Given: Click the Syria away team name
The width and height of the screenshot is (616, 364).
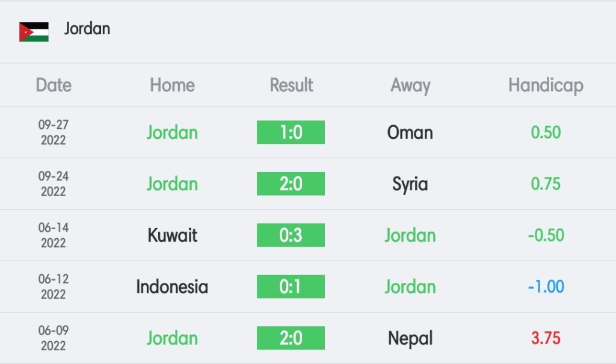Looking at the screenshot, I should point(410,184).
